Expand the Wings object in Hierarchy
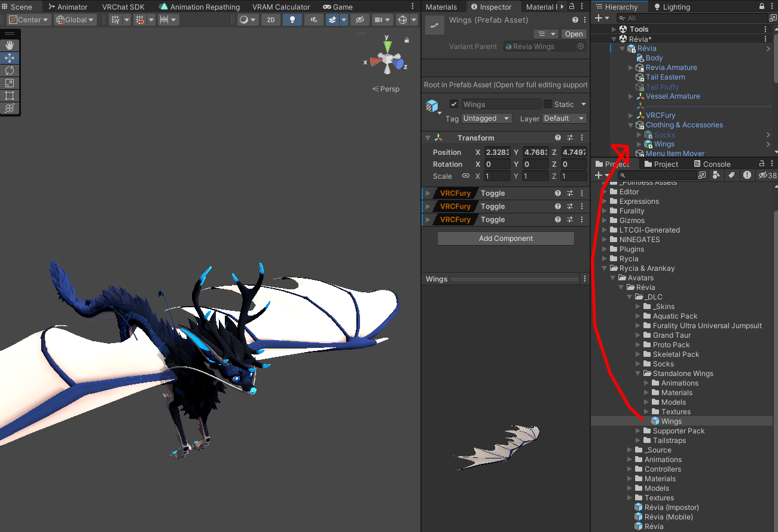 [639, 144]
